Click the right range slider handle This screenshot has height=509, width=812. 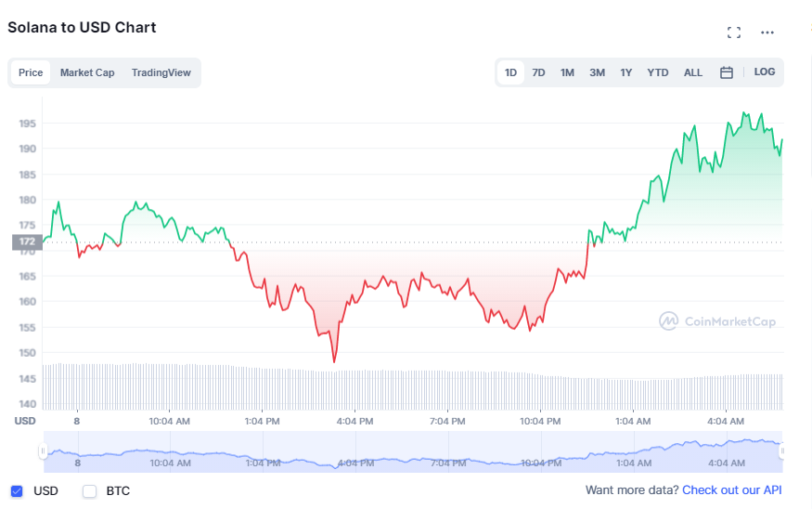781,451
